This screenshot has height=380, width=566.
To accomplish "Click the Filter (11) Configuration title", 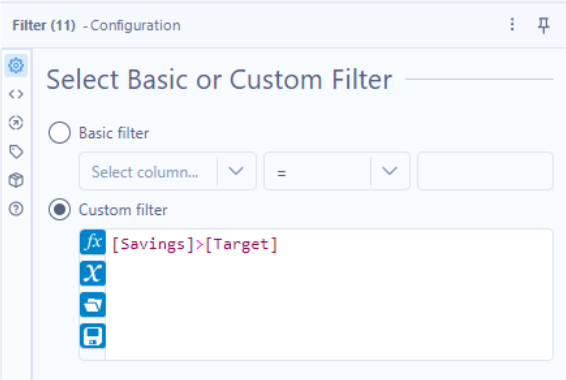I will tap(96, 26).
